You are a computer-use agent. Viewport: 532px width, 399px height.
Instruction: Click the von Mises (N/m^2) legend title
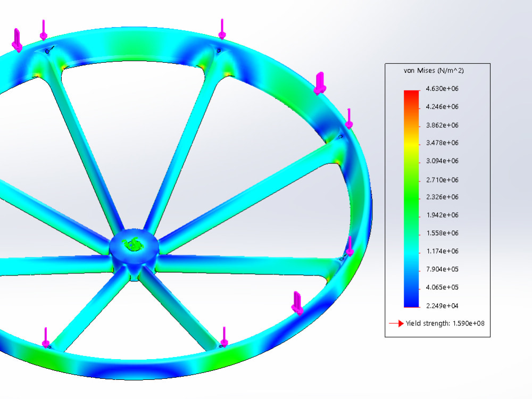(x=433, y=71)
